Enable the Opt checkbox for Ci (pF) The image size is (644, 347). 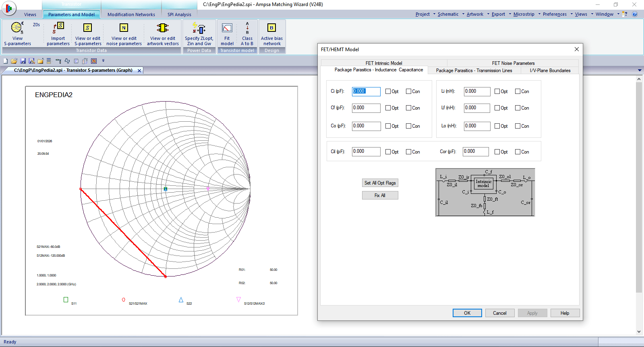pyautogui.click(x=388, y=91)
